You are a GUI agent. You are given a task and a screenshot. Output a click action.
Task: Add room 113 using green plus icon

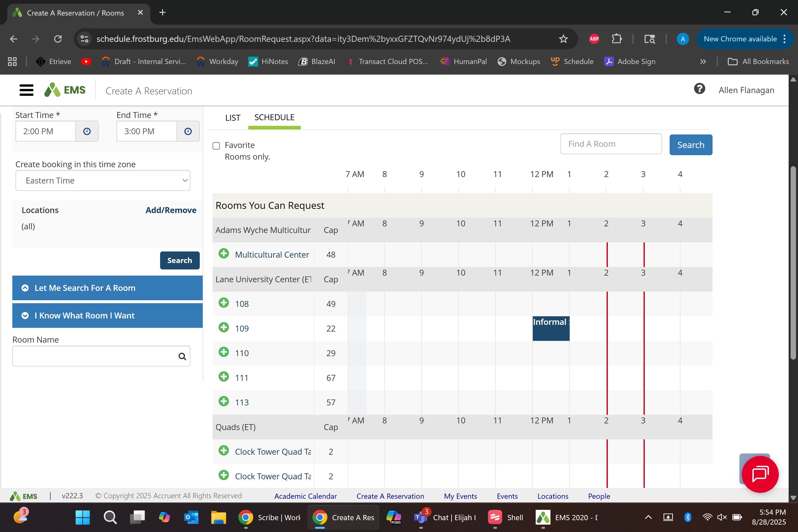click(224, 401)
